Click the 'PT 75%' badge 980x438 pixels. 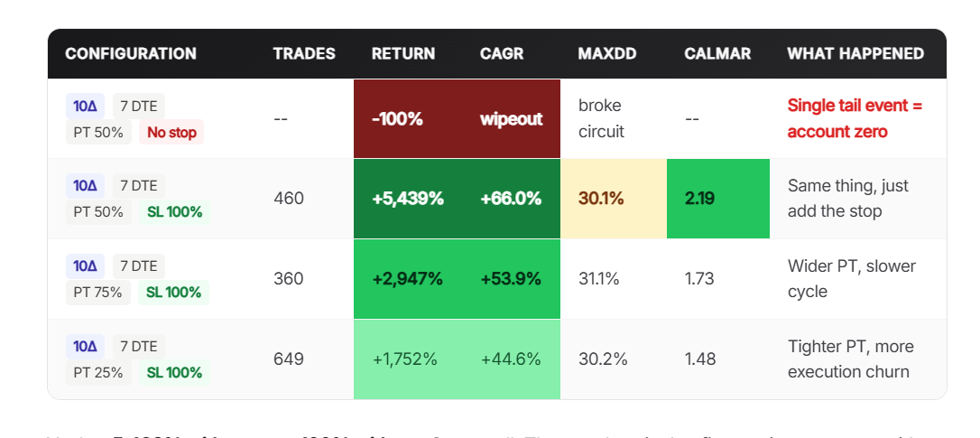point(98,293)
